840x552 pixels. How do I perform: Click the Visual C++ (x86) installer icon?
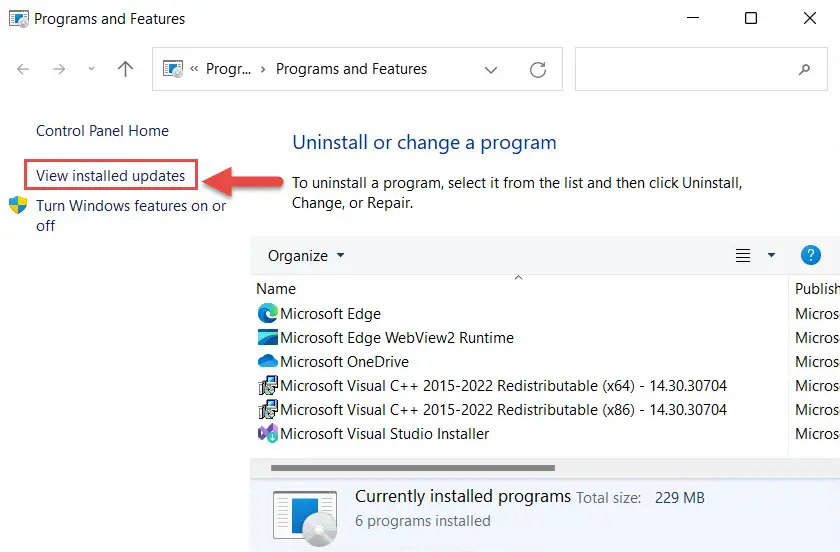click(x=268, y=409)
